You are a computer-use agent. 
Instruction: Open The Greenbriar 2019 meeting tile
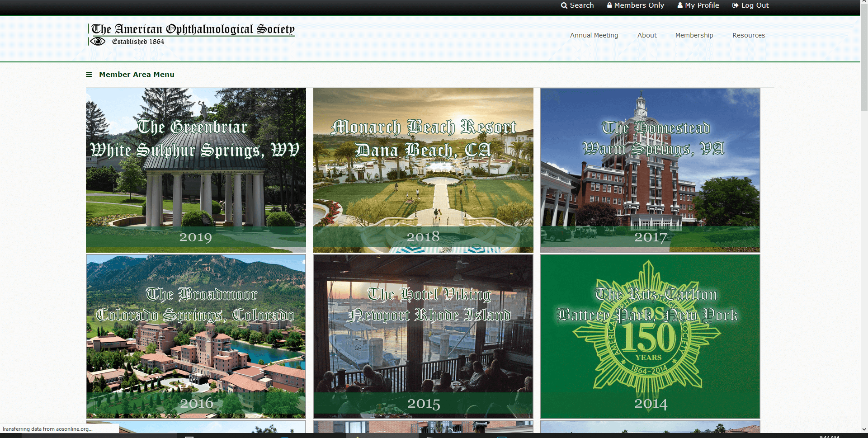pos(196,170)
